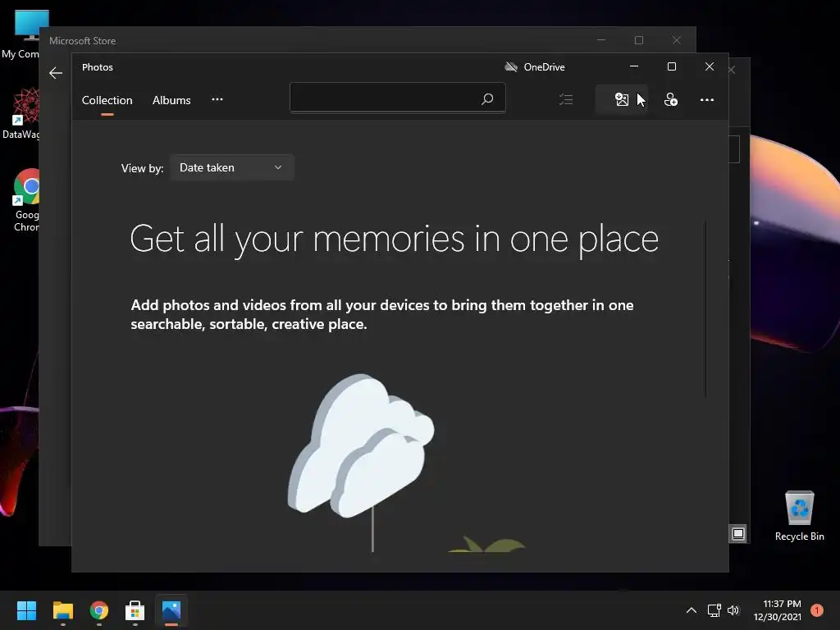
Task: Click the Photos content scrollbar
Action: pos(705,309)
